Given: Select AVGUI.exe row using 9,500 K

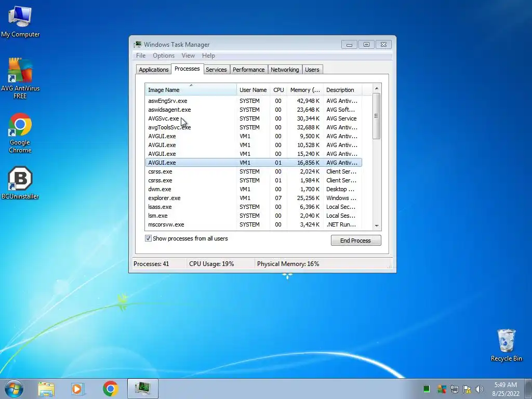Looking at the screenshot, I should (254, 136).
